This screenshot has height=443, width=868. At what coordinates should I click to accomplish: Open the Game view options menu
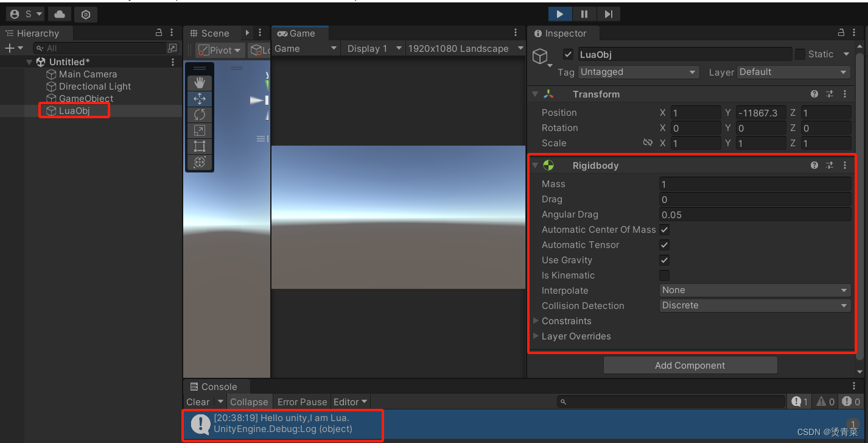(516, 33)
